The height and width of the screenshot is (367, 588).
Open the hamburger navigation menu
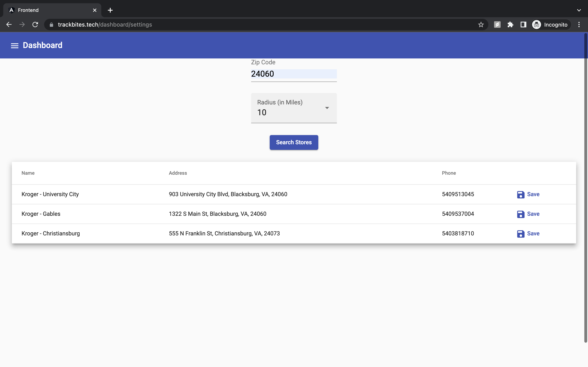tap(14, 45)
